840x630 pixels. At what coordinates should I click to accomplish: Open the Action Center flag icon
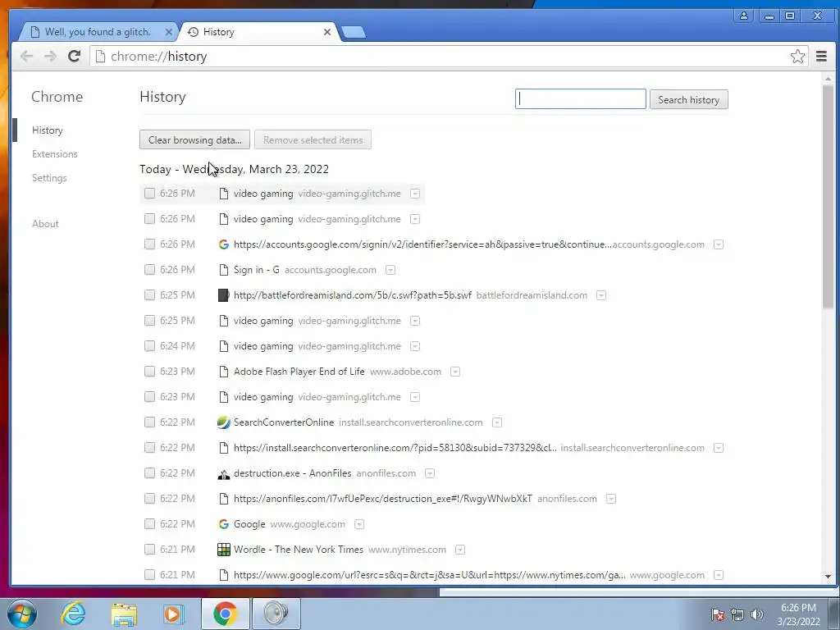[x=718, y=614]
